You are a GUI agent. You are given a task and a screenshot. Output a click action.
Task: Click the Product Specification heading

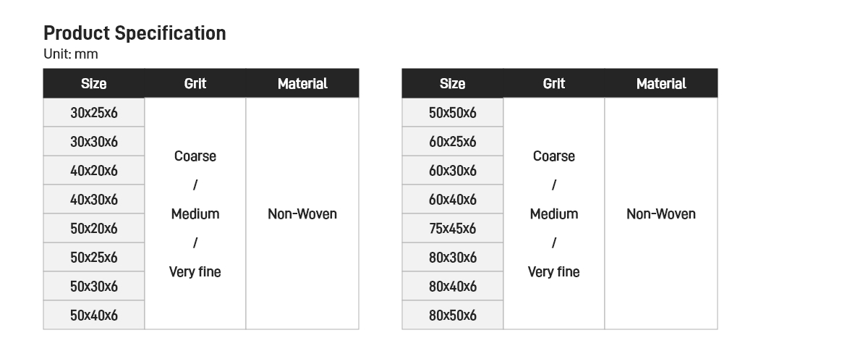(135, 33)
